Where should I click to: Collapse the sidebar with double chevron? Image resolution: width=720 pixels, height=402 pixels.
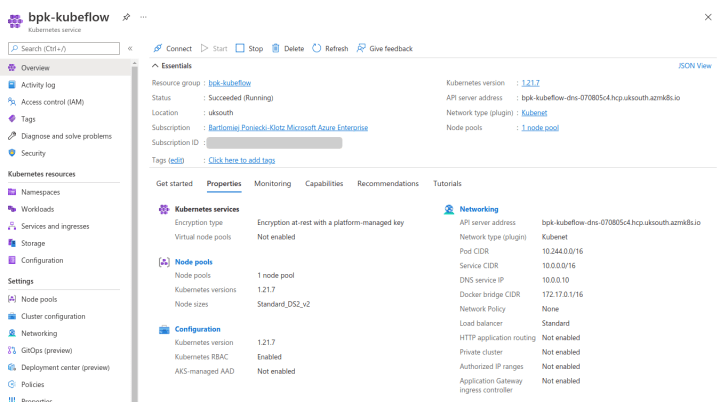coord(130,48)
